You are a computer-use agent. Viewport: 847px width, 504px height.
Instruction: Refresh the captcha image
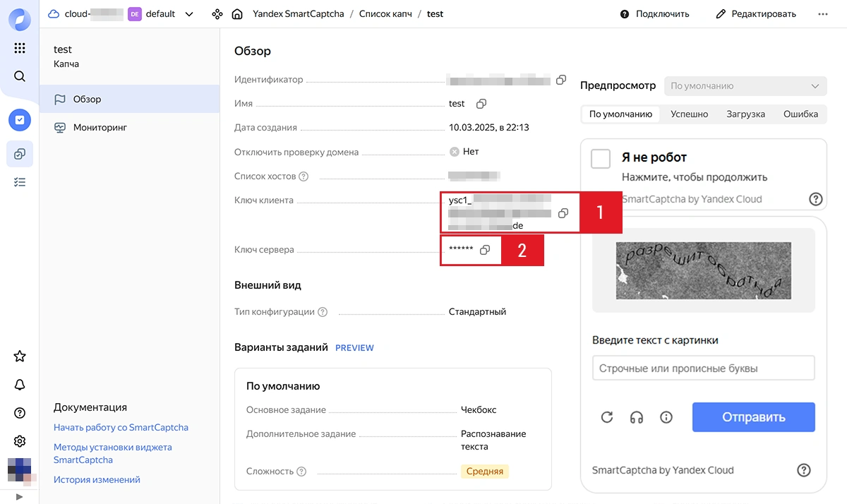coord(607,417)
